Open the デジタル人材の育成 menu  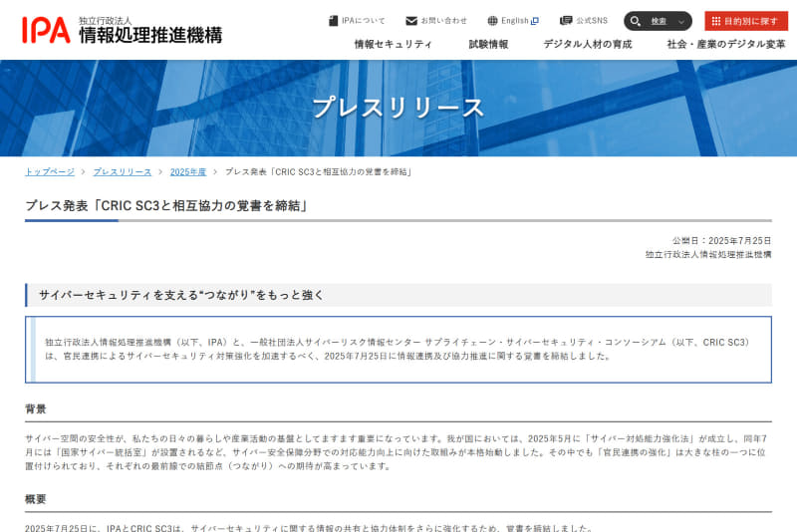588,44
